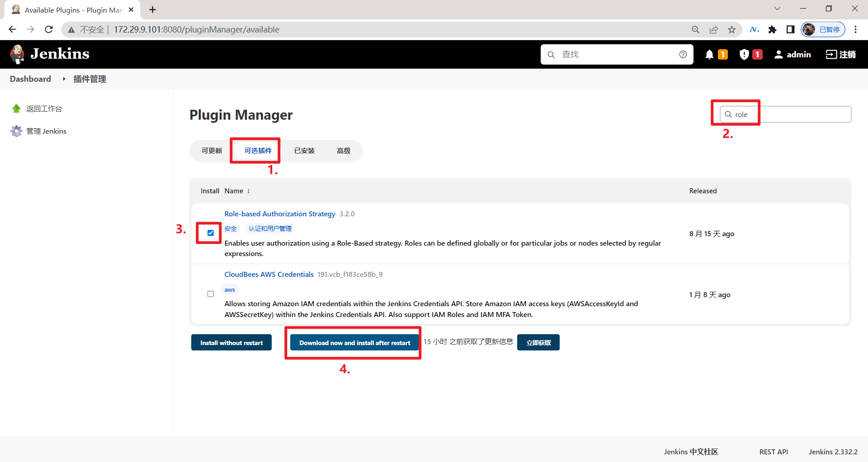Click the aws category tag

230,290
